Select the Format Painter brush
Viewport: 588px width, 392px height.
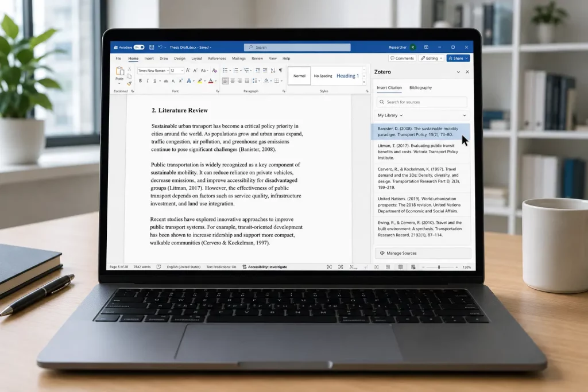[129, 83]
